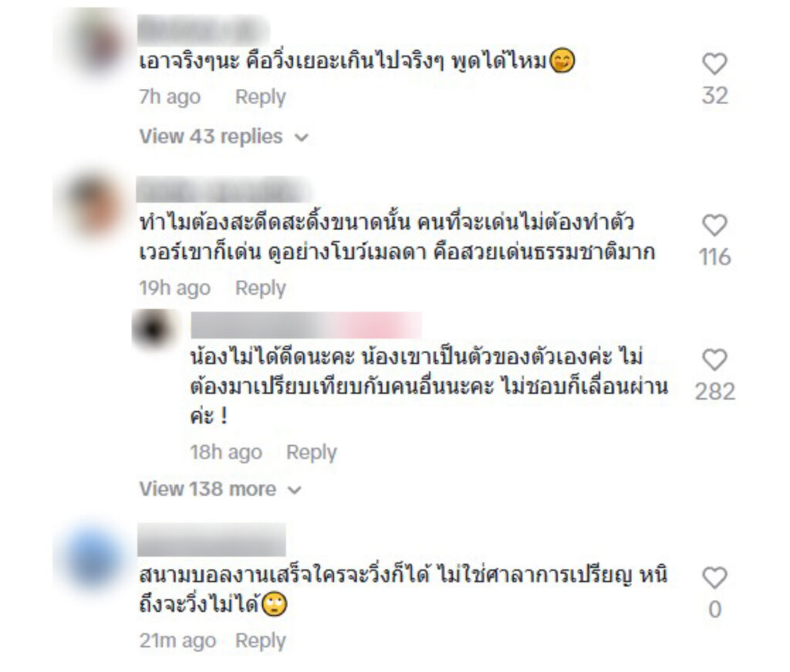The image size is (790, 672).
Task: Open the second commenter's profile picture
Action: [x=93, y=205]
